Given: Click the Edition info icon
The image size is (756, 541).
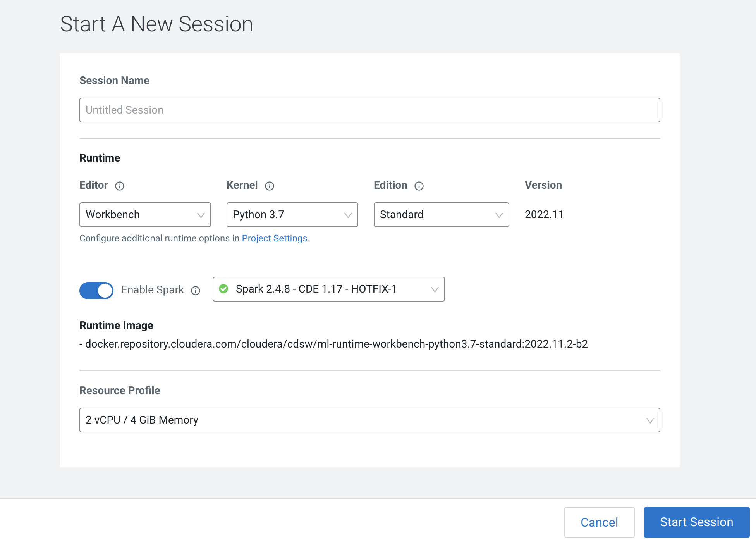Looking at the screenshot, I should (419, 186).
